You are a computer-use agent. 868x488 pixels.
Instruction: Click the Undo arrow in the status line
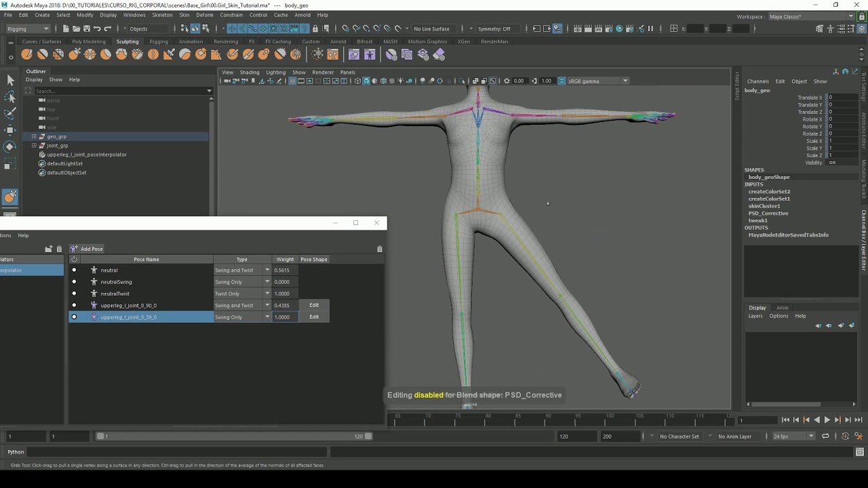[97, 28]
